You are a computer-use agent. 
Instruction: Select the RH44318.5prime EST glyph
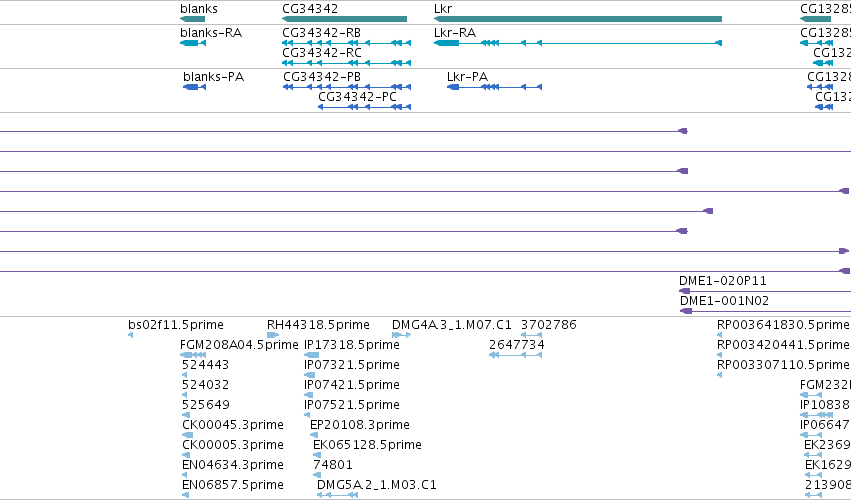(273, 335)
